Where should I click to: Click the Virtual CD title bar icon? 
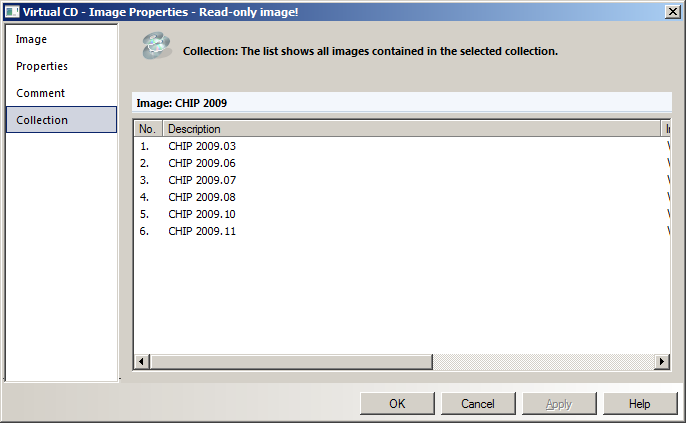(12, 11)
